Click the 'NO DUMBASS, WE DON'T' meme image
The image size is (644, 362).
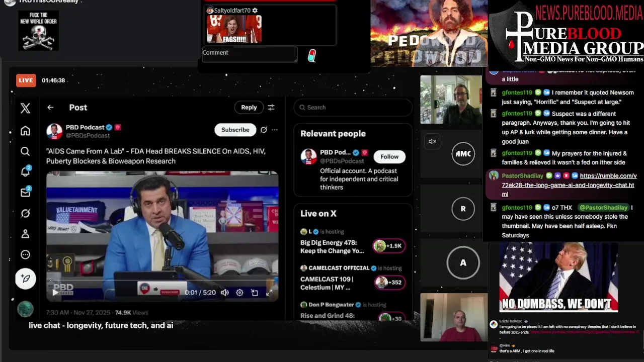point(558,277)
